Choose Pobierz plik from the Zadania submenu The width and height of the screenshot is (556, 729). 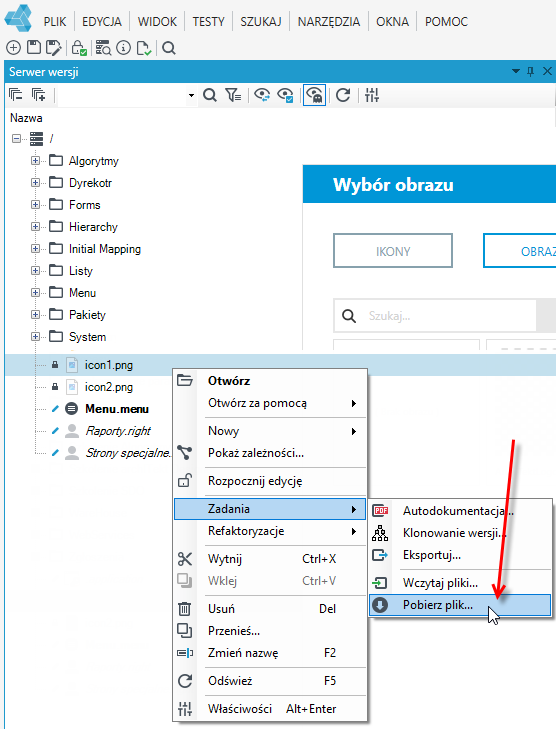pyautogui.click(x=460, y=605)
